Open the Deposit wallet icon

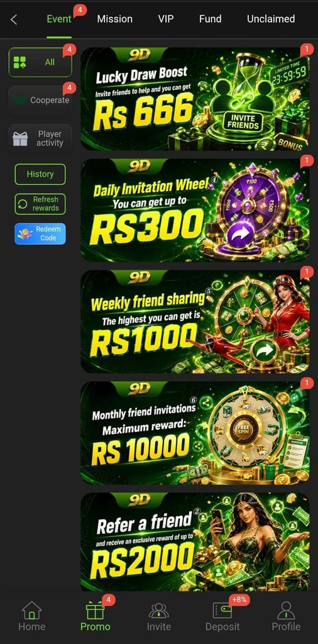(x=222, y=610)
